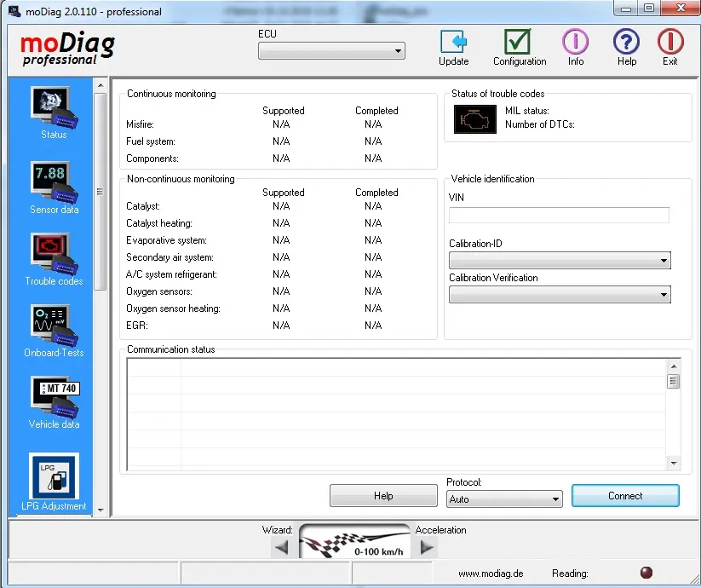Click into the VIN field

coord(559,215)
